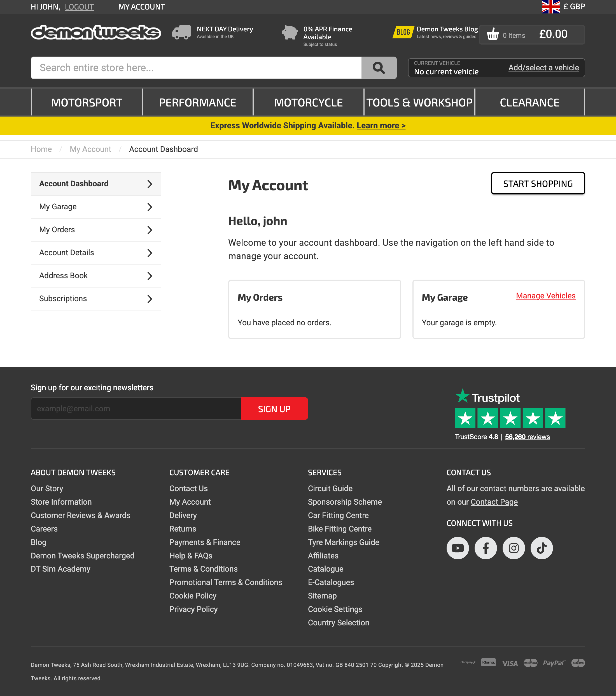The image size is (616, 696).
Task: Expand My Orders sidebar chevron
Action: tap(150, 230)
